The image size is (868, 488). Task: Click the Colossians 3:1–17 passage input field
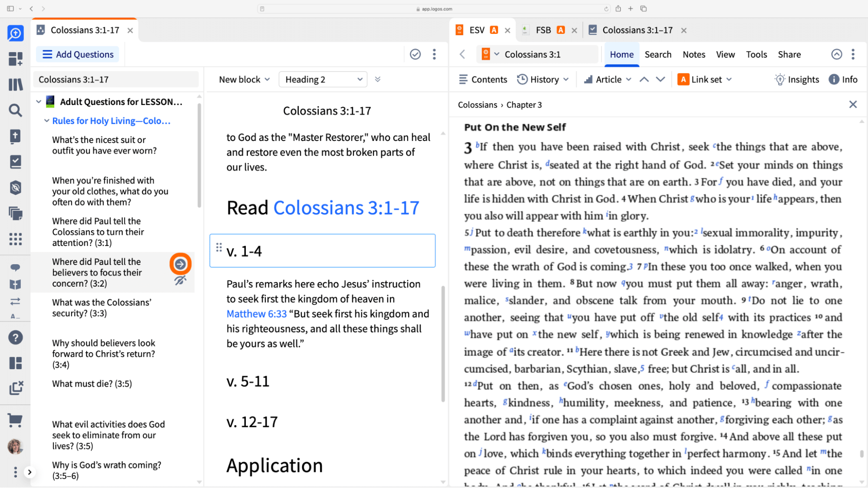(x=116, y=79)
